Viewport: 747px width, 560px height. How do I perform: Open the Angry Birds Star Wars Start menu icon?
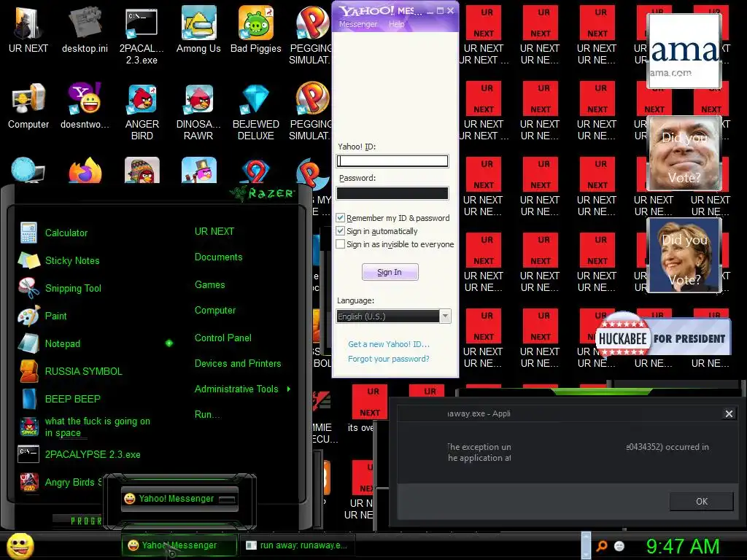click(28, 482)
